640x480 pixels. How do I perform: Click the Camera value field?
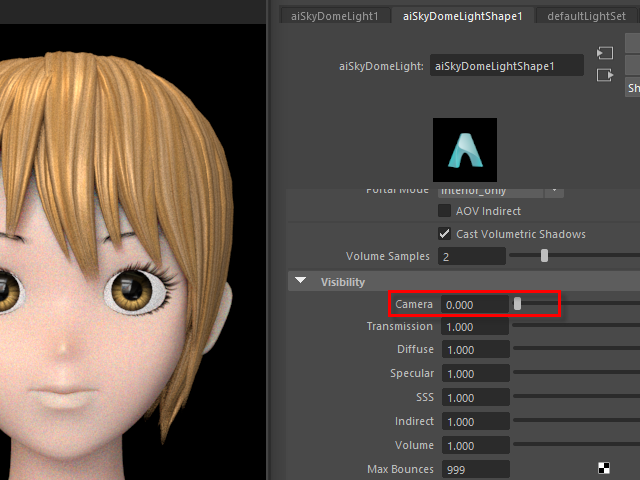coord(473,304)
